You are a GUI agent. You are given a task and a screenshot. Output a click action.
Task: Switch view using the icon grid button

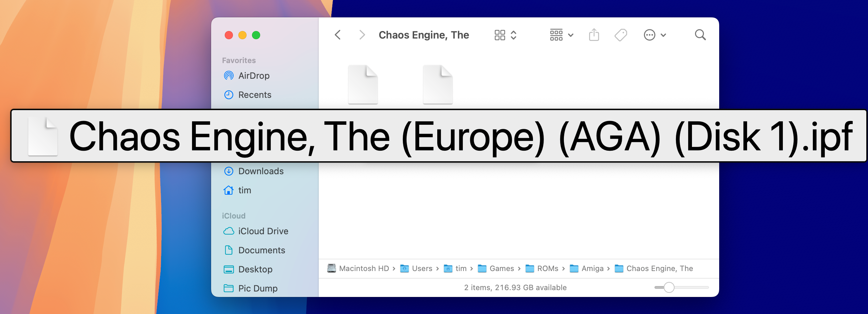[x=500, y=35]
